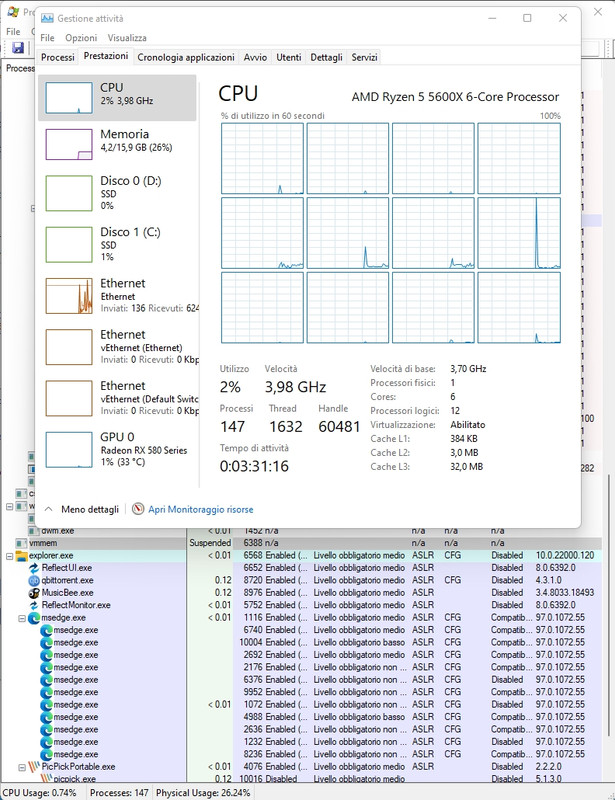Click the uptime value 0:03:31:16
615x800 pixels.
(254, 466)
